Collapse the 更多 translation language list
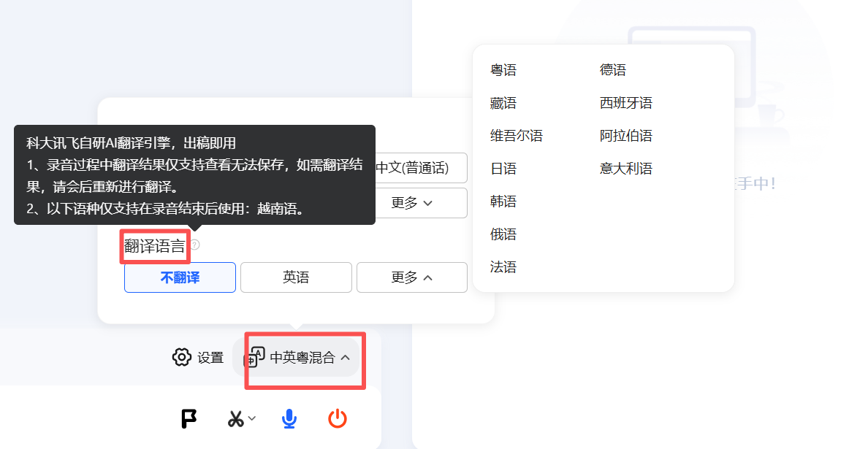Image resolution: width=868 pixels, height=449 pixels. (412, 277)
